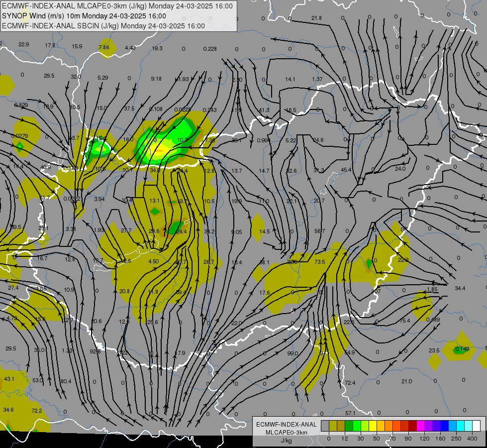The width and height of the screenshot is (487, 448).
Task: Click the map value '1.37'
Action: click(317, 79)
